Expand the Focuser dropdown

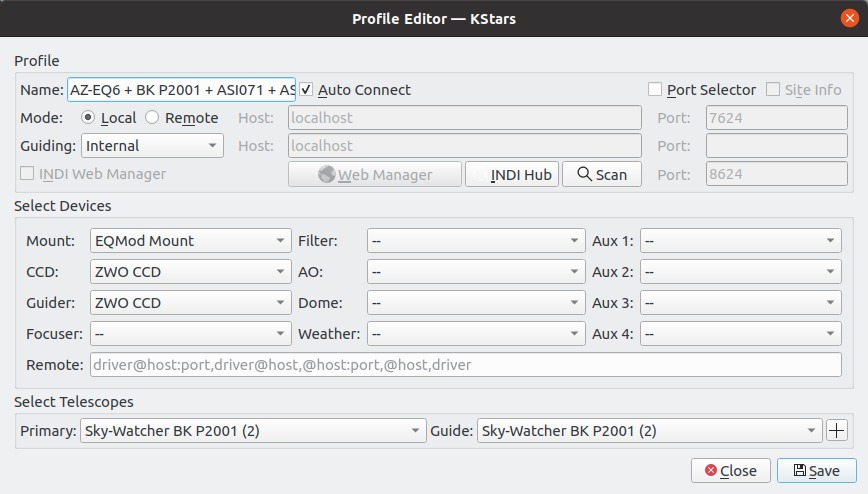(x=190, y=334)
